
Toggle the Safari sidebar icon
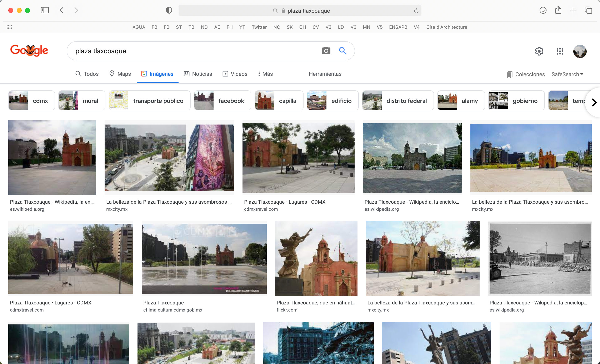[45, 10]
